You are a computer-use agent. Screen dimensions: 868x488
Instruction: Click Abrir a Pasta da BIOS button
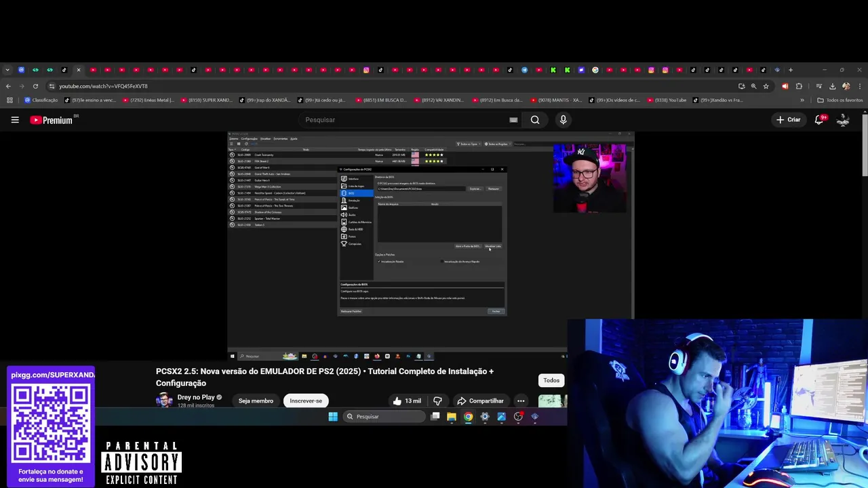coord(468,246)
